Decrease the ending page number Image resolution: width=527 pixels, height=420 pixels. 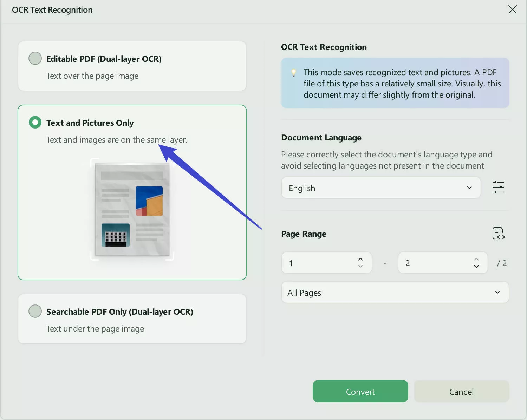(x=476, y=267)
